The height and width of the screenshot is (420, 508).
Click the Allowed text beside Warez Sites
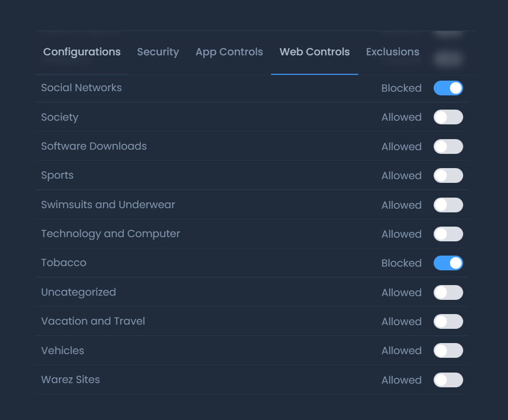(x=401, y=379)
